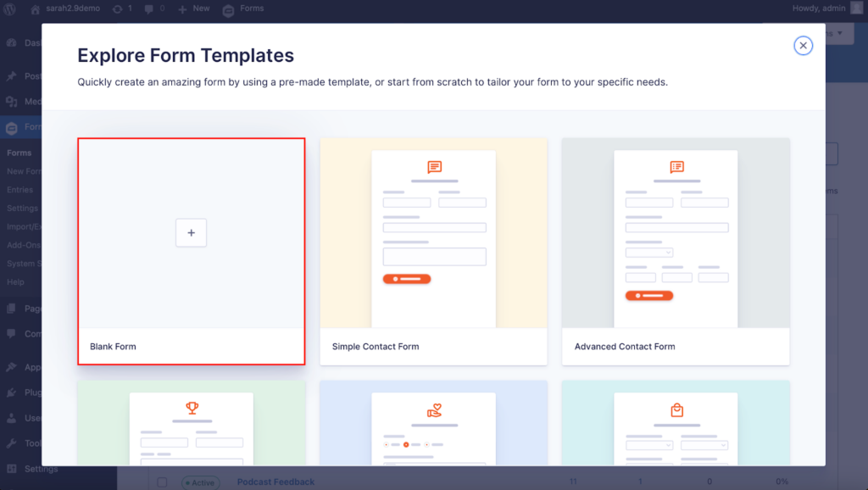Close the Explore Form Templates modal
Image resolution: width=868 pixels, height=490 pixels.
click(x=803, y=45)
